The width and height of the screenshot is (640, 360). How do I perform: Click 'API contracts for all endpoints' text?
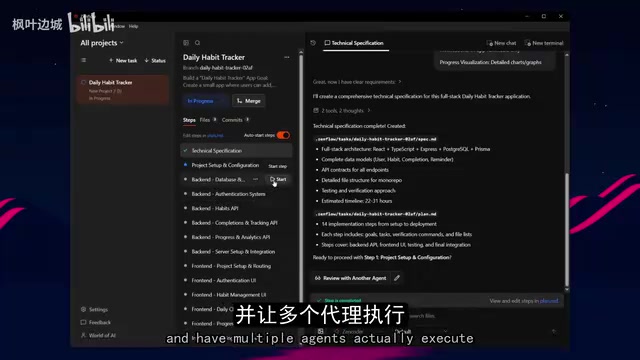pyautogui.click(x=355, y=170)
